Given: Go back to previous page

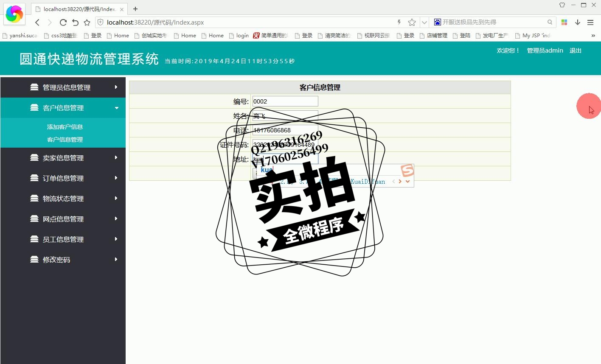Looking at the screenshot, I should [x=37, y=22].
